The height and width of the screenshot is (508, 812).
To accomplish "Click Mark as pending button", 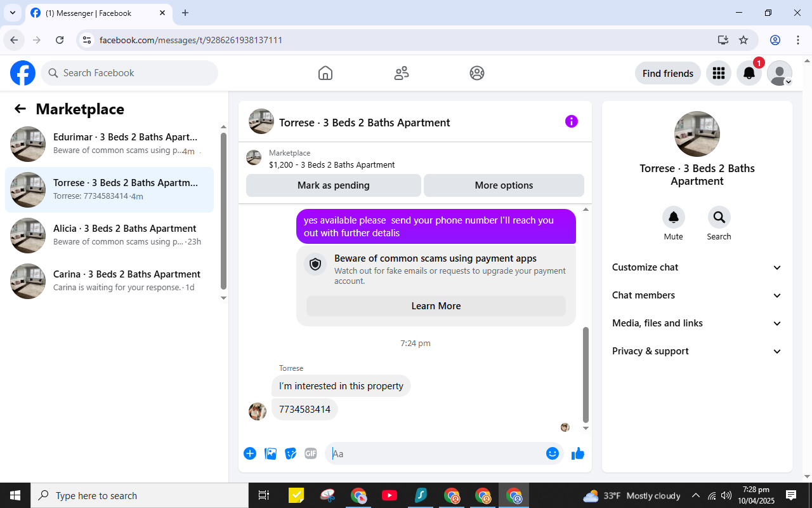I will click(x=334, y=185).
